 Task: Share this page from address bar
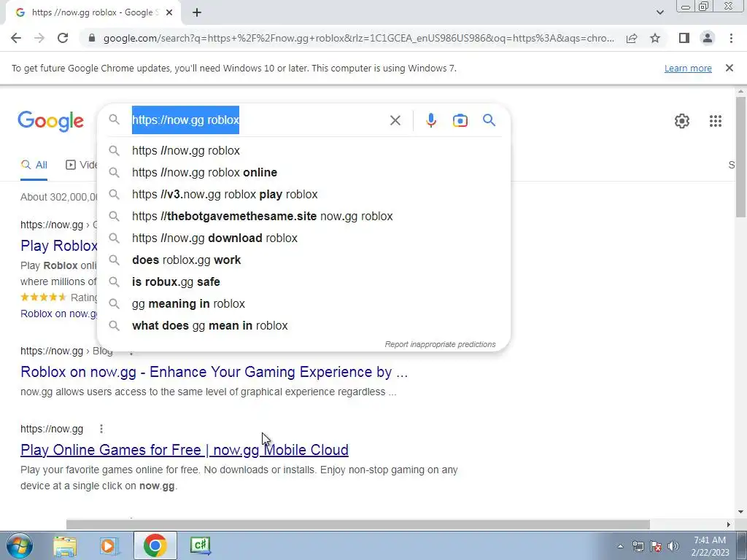(632, 38)
